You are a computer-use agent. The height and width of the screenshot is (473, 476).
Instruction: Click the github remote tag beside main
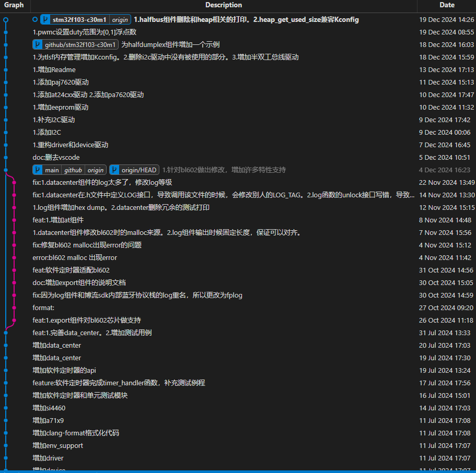[x=73, y=170]
